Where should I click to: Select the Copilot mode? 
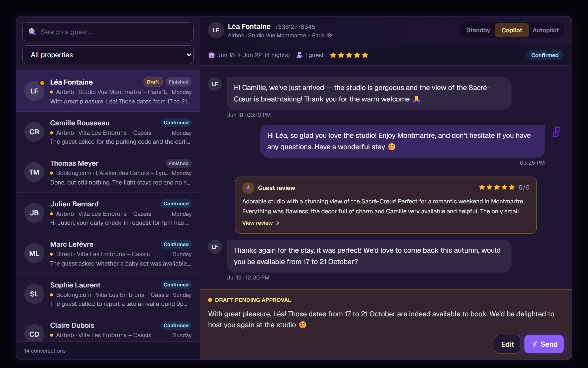click(x=512, y=30)
